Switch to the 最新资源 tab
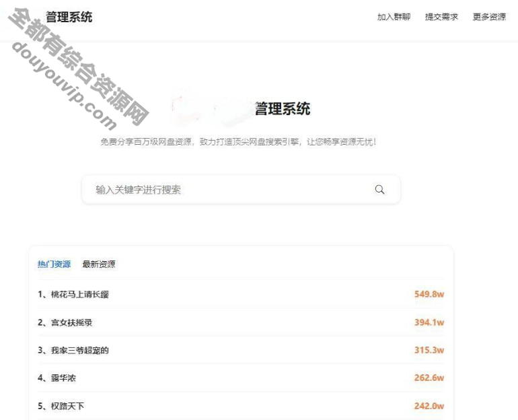This screenshot has height=420, width=518. 99,264
